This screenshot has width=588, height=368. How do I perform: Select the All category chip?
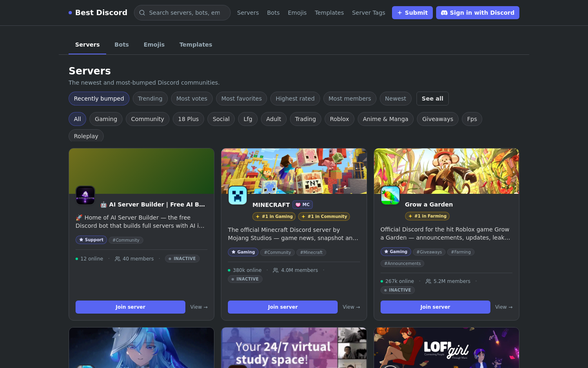point(77,119)
